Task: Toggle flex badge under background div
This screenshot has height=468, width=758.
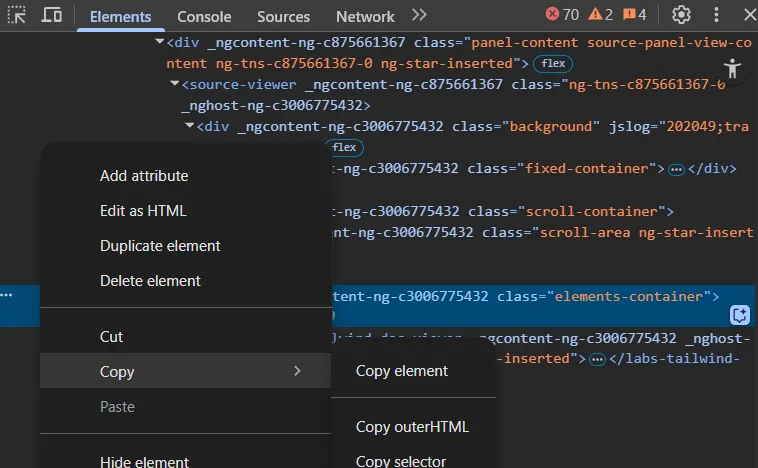Action: (x=345, y=147)
